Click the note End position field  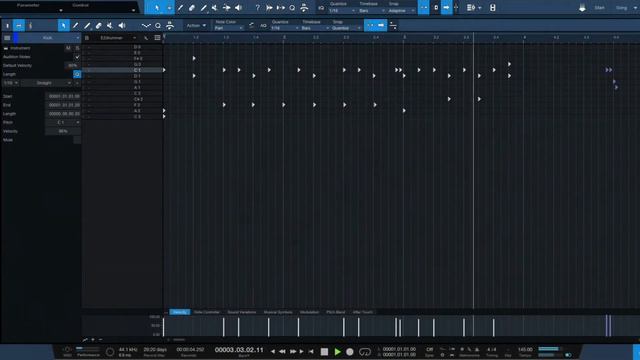coord(63,105)
